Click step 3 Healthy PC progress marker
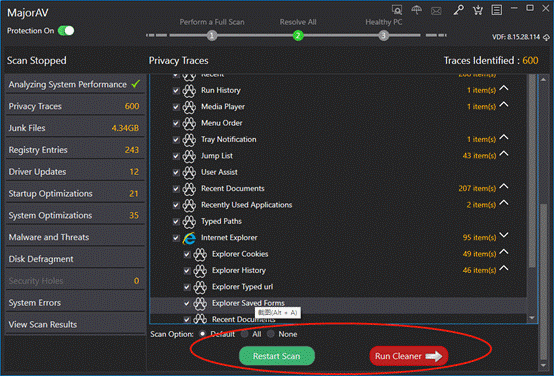 click(384, 35)
